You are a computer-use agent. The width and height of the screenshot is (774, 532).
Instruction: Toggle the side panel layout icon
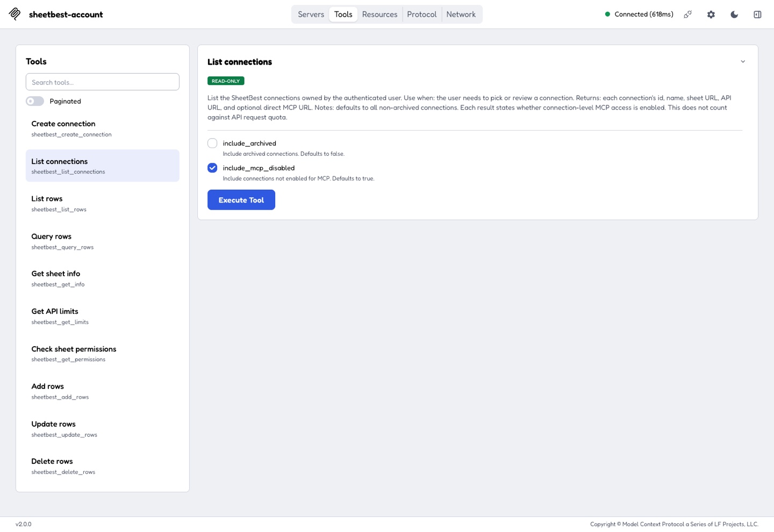[x=757, y=15]
